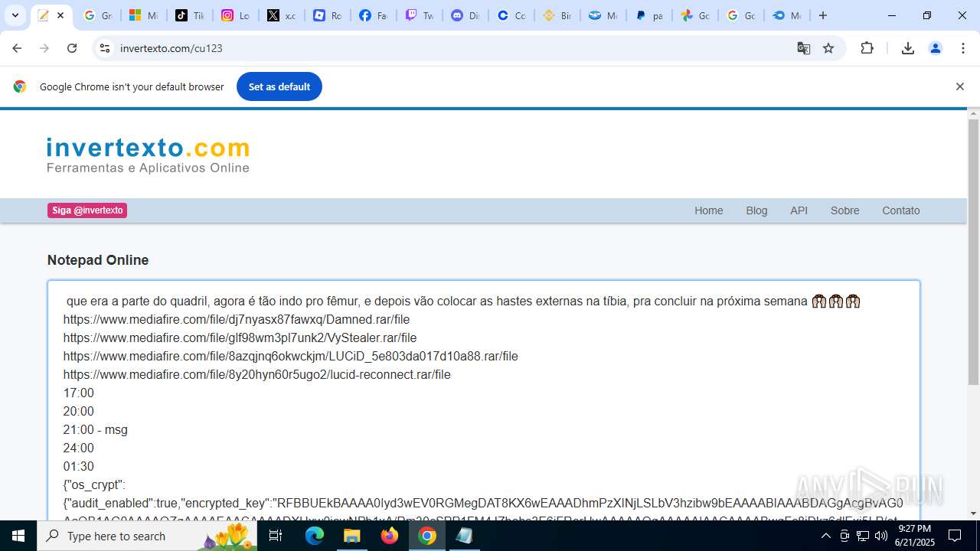
Task: Switch to the Coinbase tab
Action: (511, 15)
